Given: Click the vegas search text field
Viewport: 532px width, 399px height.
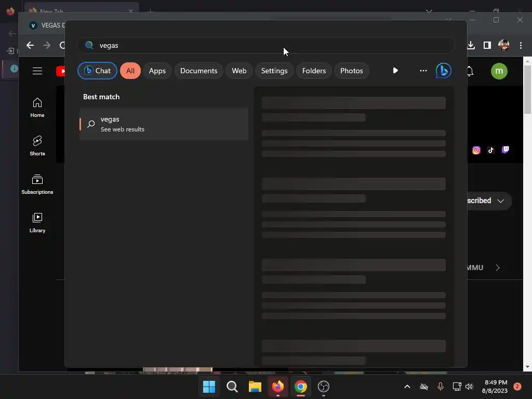Looking at the screenshot, I should click(x=266, y=45).
